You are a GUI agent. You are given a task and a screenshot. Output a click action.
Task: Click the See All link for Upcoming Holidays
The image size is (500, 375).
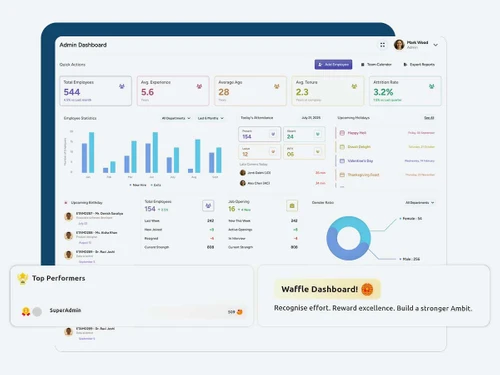pyautogui.click(x=429, y=118)
